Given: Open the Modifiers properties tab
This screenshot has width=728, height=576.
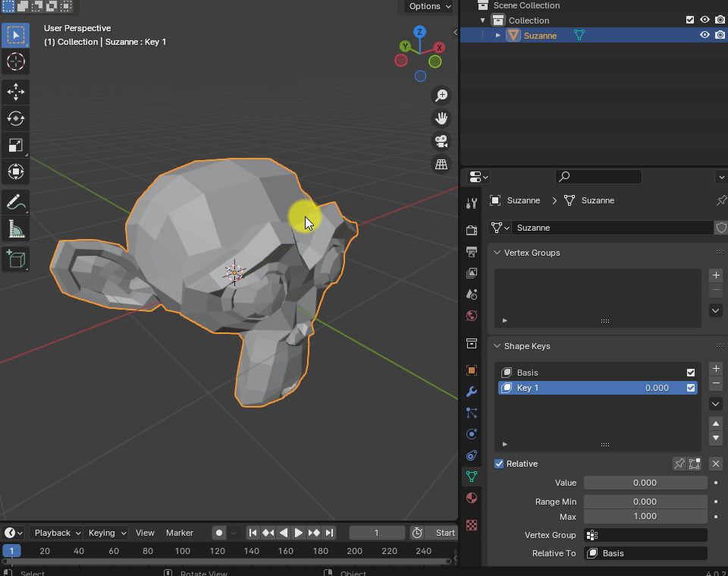Looking at the screenshot, I should tap(472, 392).
